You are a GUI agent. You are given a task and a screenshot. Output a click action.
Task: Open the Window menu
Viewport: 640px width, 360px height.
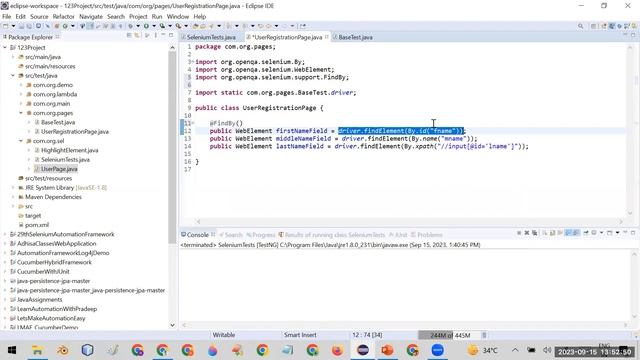coord(178,16)
